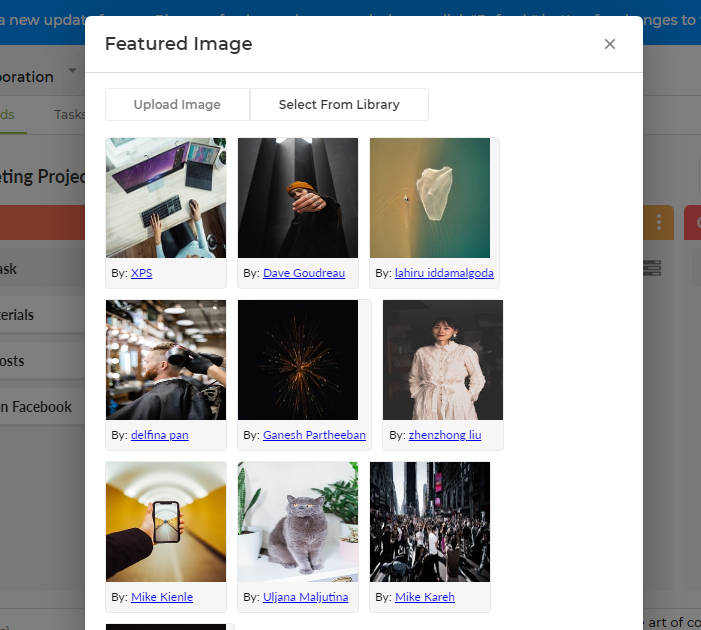Open the Tasks tab in background page
Image resolution: width=701 pixels, height=630 pixels.
click(x=69, y=114)
